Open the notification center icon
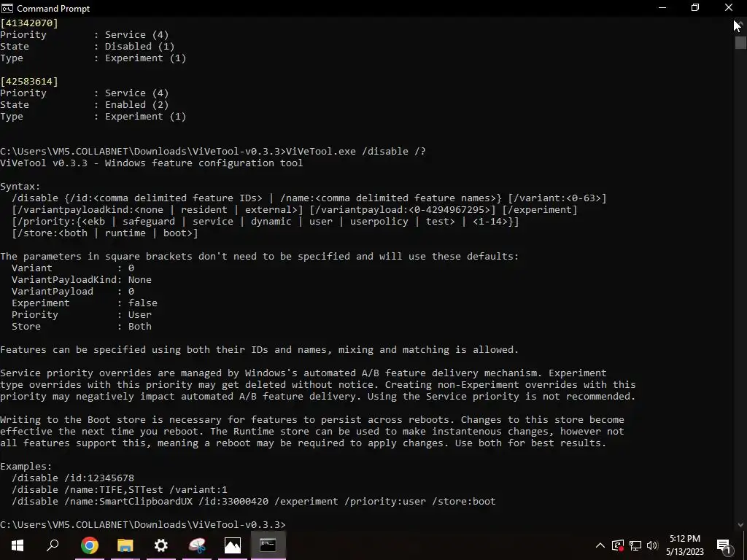 [x=724, y=545]
